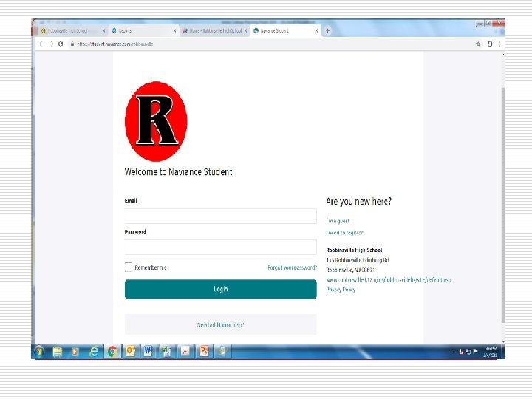Click the Login button
This screenshot has width=532, height=399.
coord(220,289)
